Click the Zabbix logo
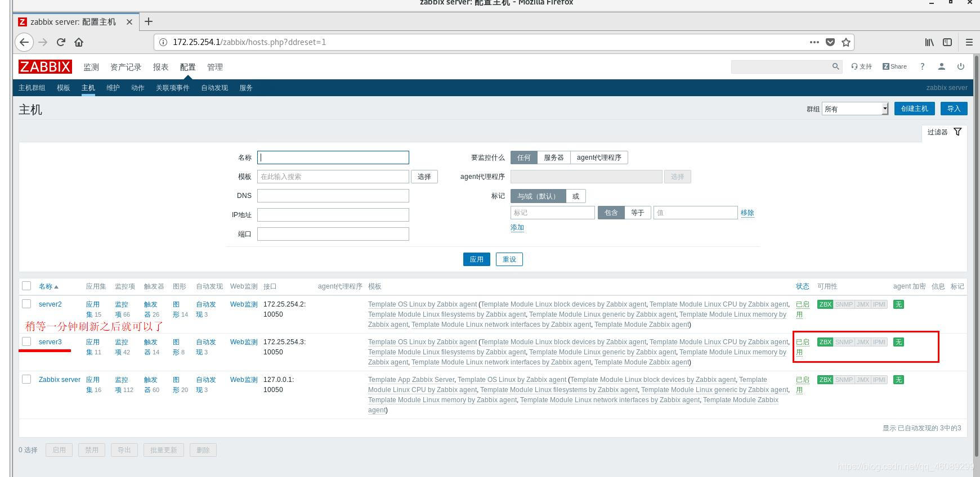980x477 pixels. point(45,67)
